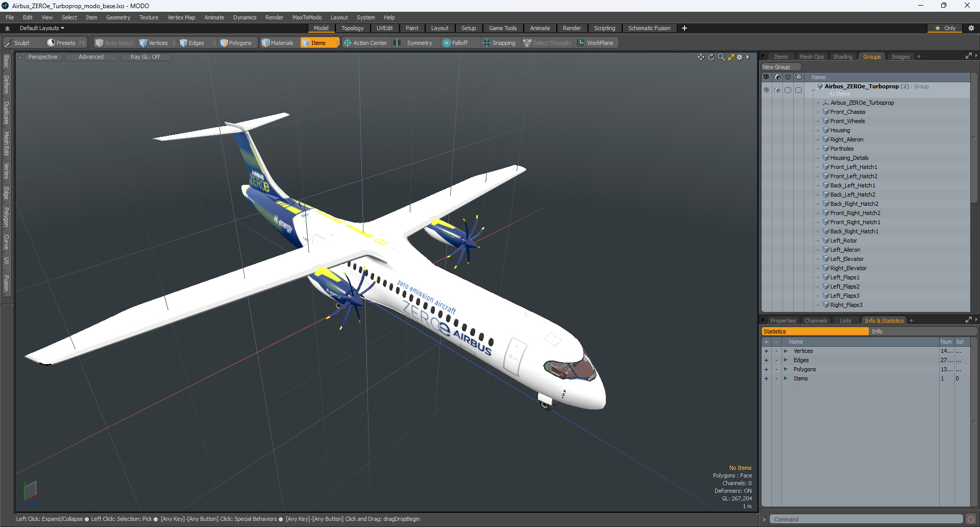
Task: Switch to the Topology layout tab
Action: point(352,28)
